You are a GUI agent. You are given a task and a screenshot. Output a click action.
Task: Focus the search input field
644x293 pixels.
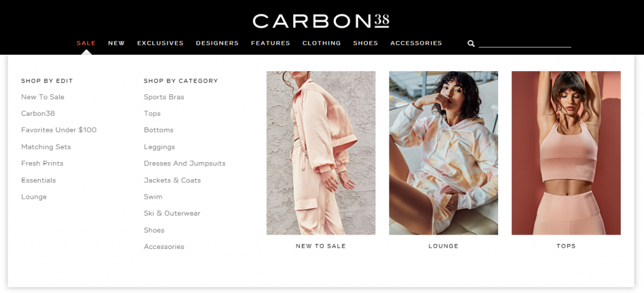pyautogui.click(x=525, y=43)
